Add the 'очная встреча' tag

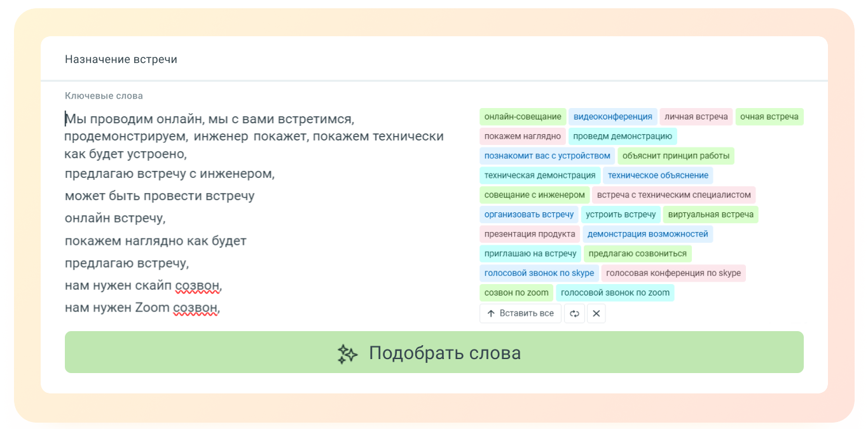pos(769,117)
